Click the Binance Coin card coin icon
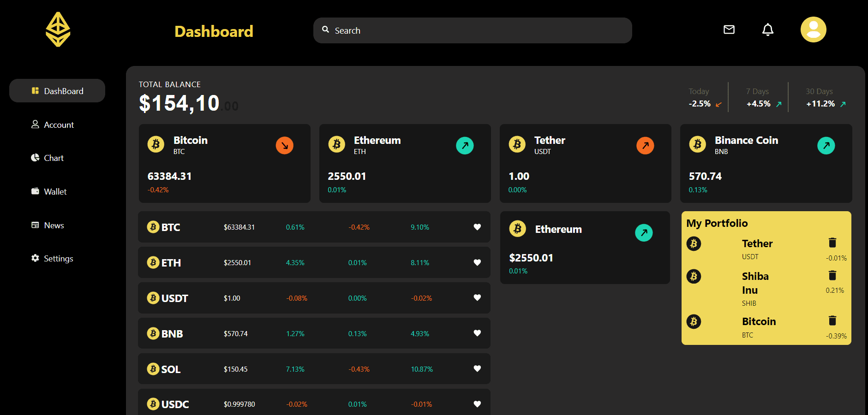Screen dimensions: 868x415 pyautogui.click(x=698, y=144)
